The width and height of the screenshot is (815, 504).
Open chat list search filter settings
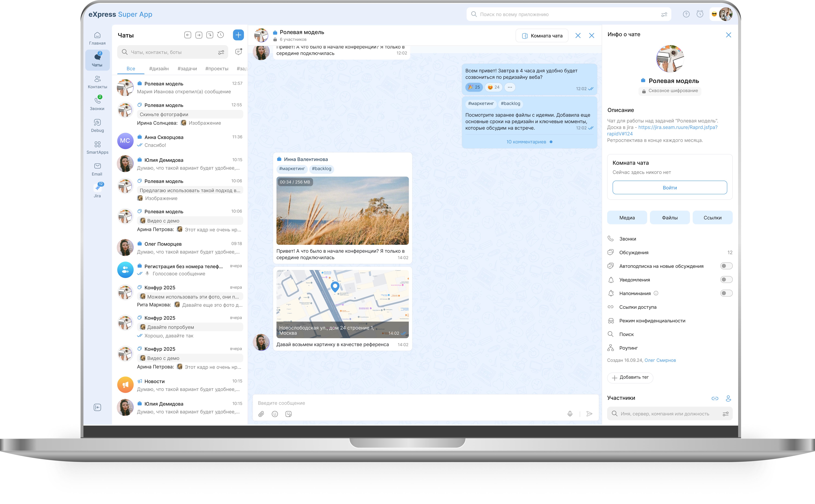click(x=221, y=52)
